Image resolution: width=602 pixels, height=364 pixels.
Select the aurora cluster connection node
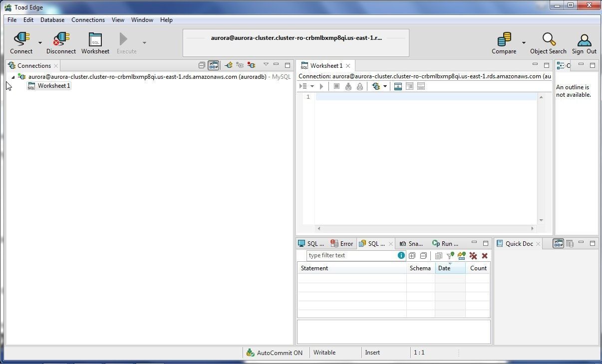tap(155, 77)
